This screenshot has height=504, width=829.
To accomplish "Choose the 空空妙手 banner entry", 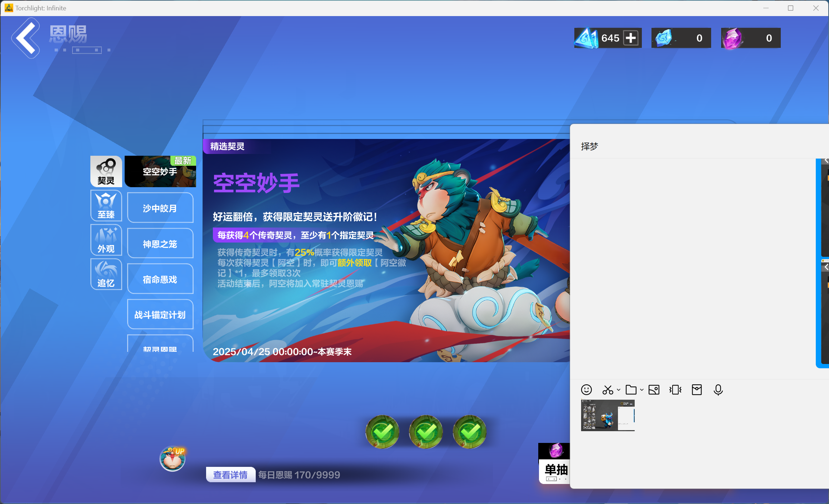I will click(x=160, y=171).
